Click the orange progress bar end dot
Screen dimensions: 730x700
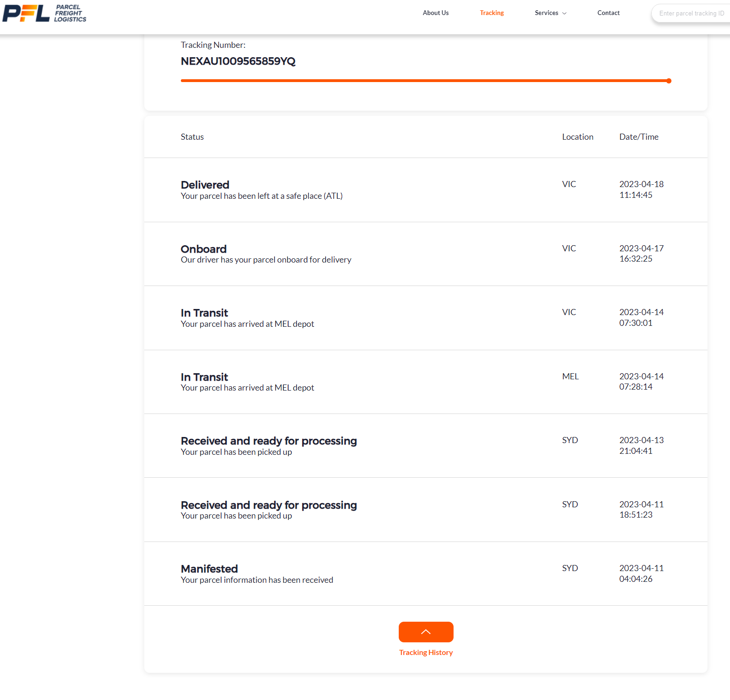point(669,81)
